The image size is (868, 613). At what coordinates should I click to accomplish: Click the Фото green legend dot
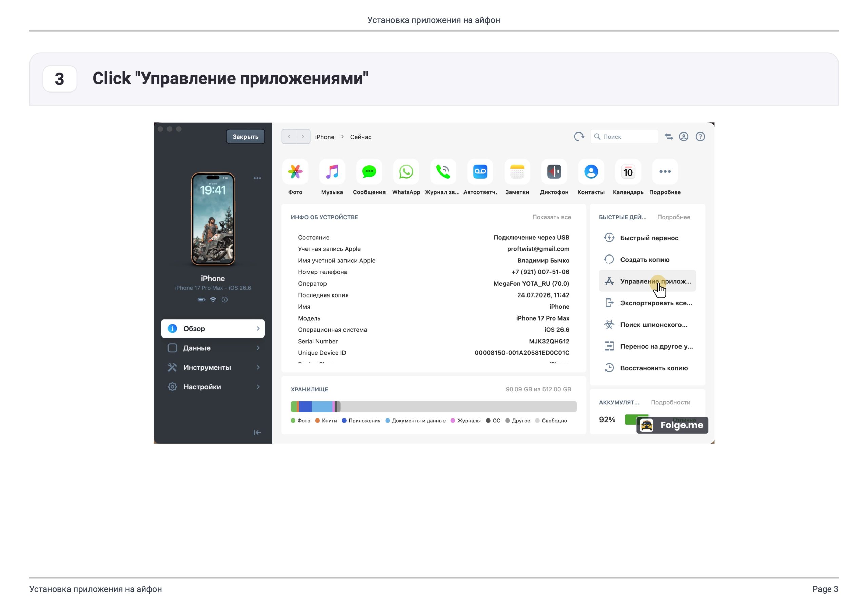(293, 421)
